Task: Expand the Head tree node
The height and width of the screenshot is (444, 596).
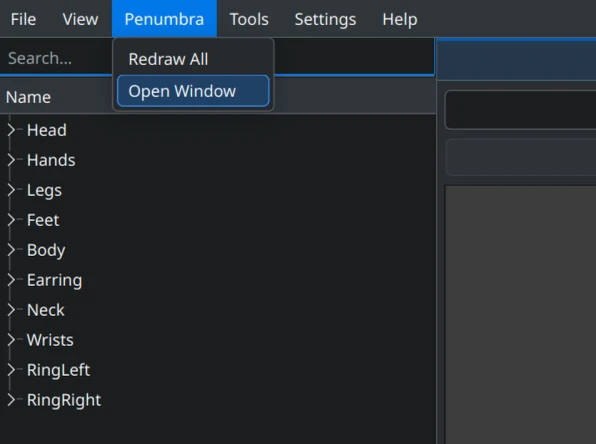Action: [11, 130]
